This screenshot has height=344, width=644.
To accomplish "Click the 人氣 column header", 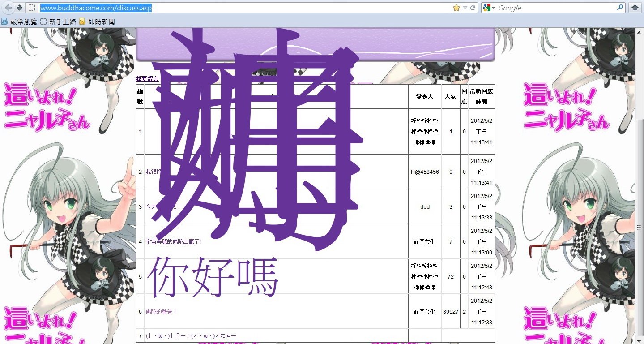I will 451,97.
